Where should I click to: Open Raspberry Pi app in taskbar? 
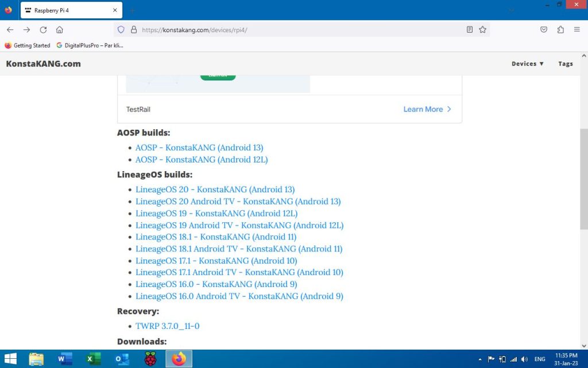coord(150,359)
